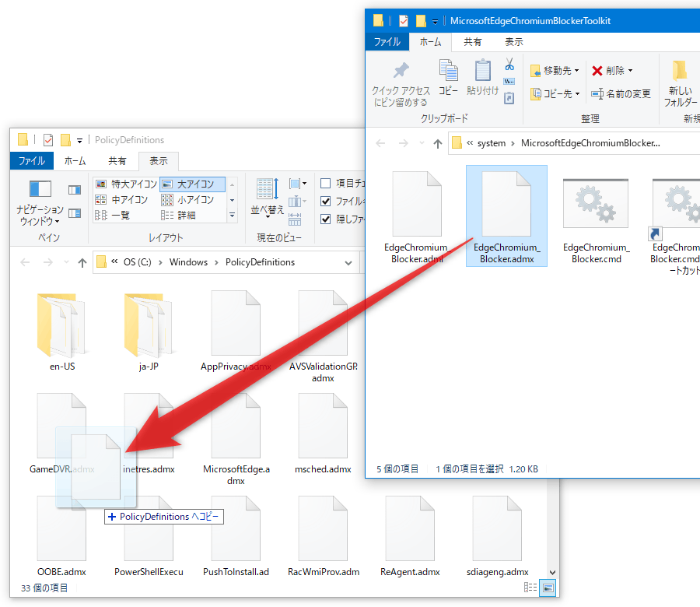Select the MicrosoftEdge.admx file

pyautogui.click(x=236, y=440)
